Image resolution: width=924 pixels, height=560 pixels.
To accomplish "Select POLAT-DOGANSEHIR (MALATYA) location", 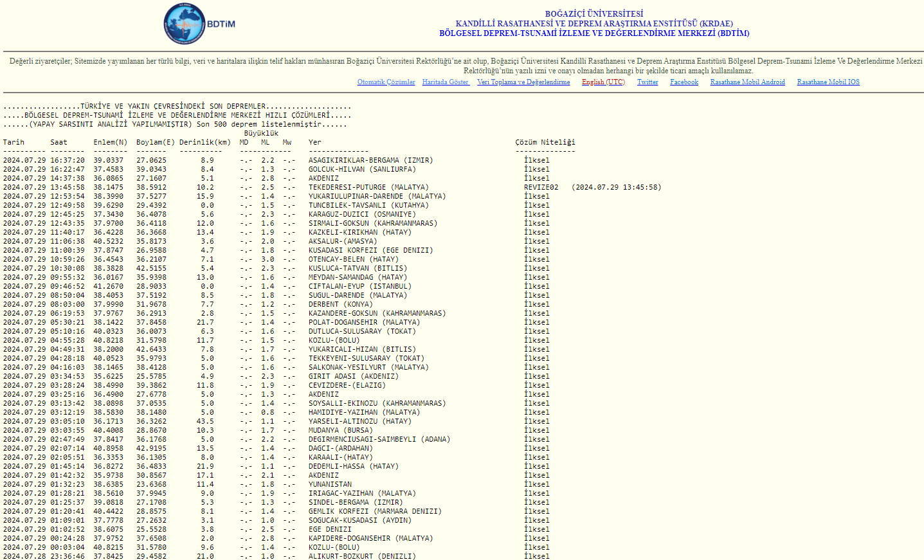I will click(x=364, y=323).
